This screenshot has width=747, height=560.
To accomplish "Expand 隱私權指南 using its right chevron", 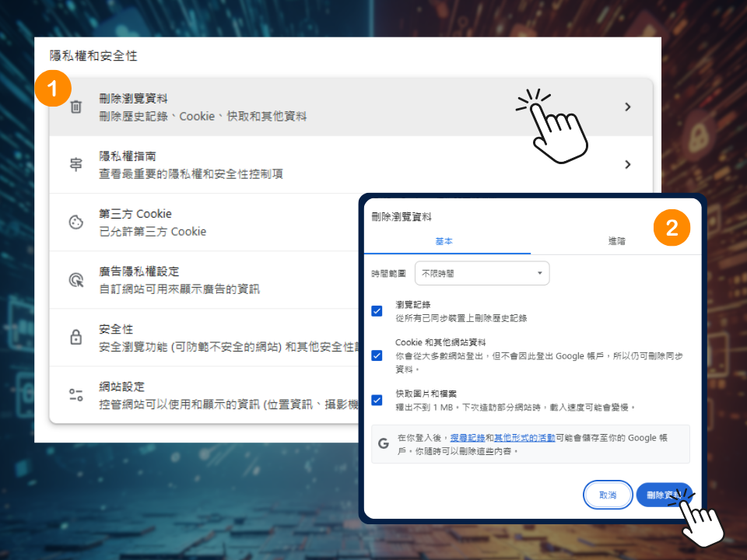I will click(627, 165).
